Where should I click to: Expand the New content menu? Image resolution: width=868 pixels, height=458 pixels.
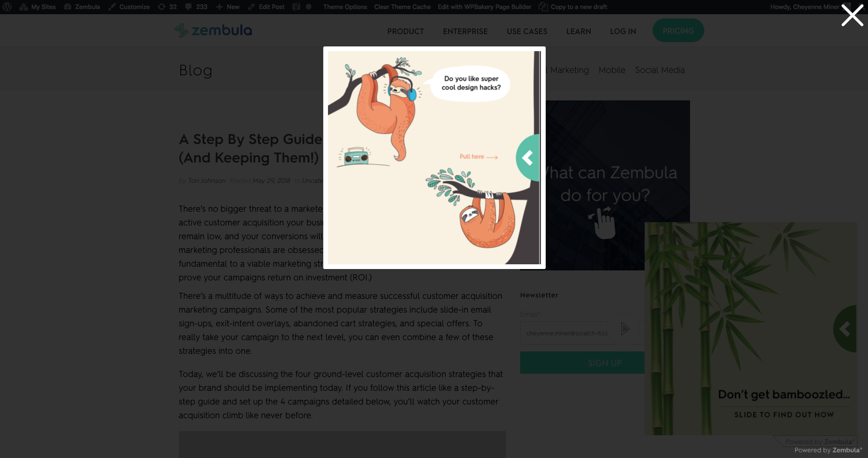(228, 7)
